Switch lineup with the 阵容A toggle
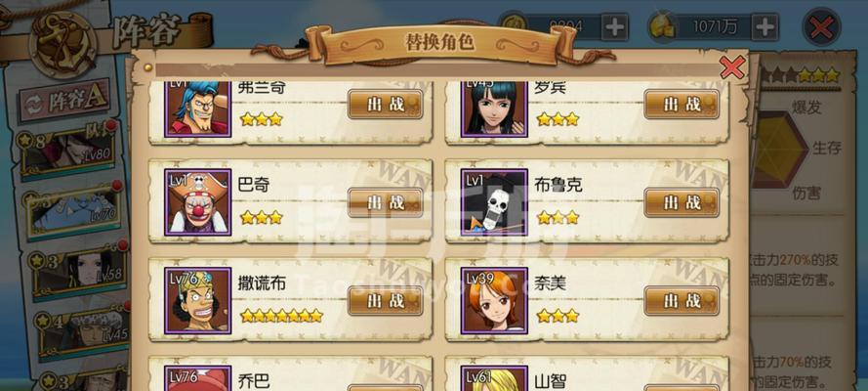The width and height of the screenshot is (868, 391). 64,101
